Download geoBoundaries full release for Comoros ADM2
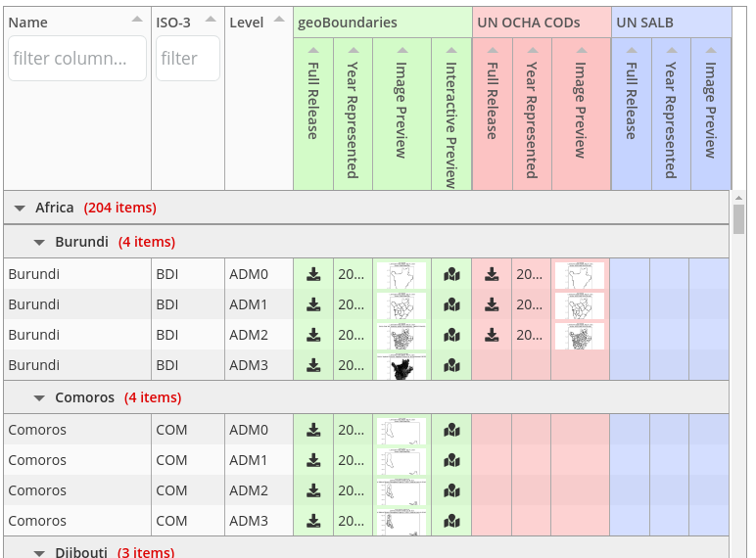Viewport: 756px width, 558px height. click(x=313, y=490)
